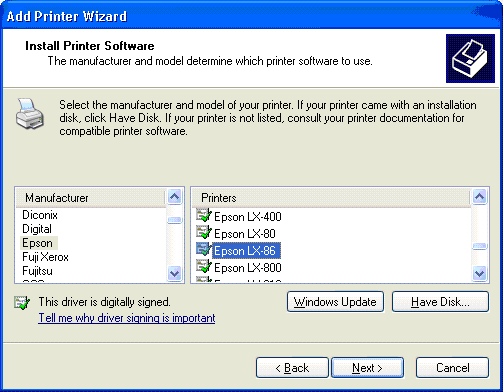This screenshot has height=392, width=503.
Task: Click the Have Disk button
Action: 440,302
